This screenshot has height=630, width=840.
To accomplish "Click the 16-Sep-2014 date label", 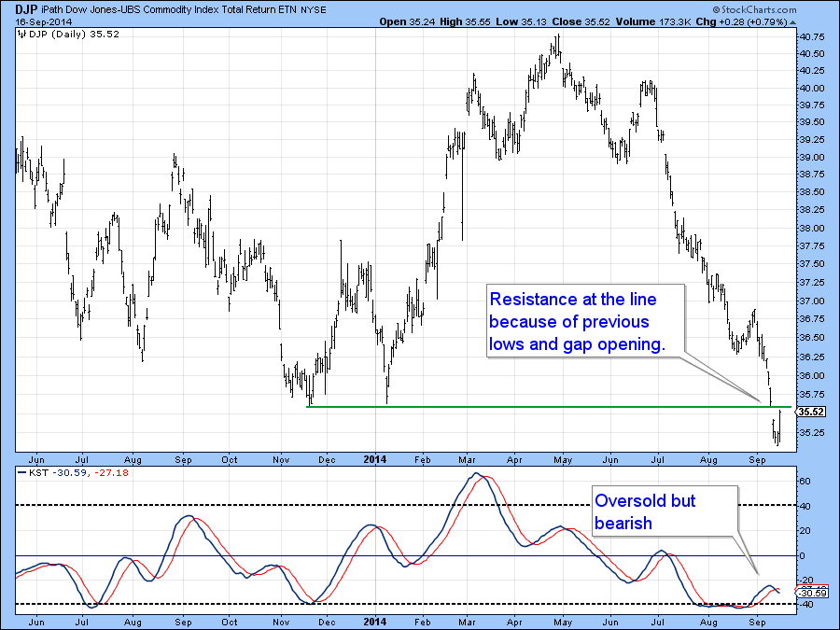I will (x=43, y=22).
